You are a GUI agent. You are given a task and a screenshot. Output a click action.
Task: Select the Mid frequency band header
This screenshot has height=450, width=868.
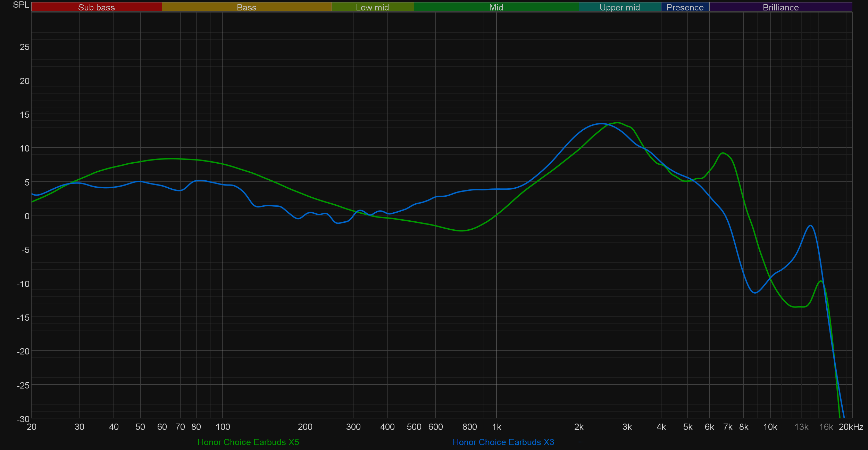click(x=496, y=7)
